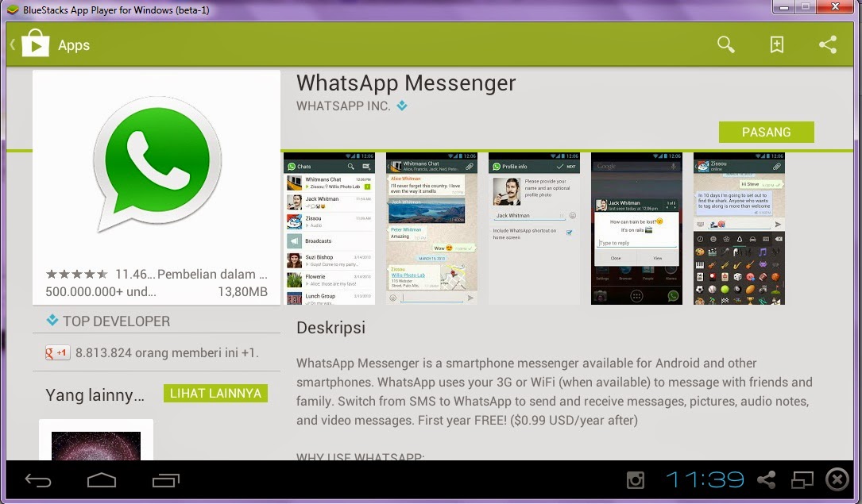
Task: Click the app description paragraph
Action: click(x=555, y=391)
